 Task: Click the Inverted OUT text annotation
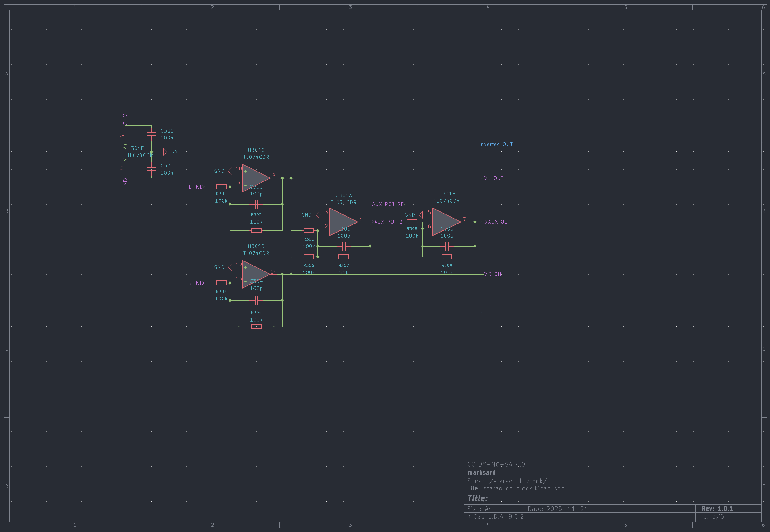[x=496, y=144]
